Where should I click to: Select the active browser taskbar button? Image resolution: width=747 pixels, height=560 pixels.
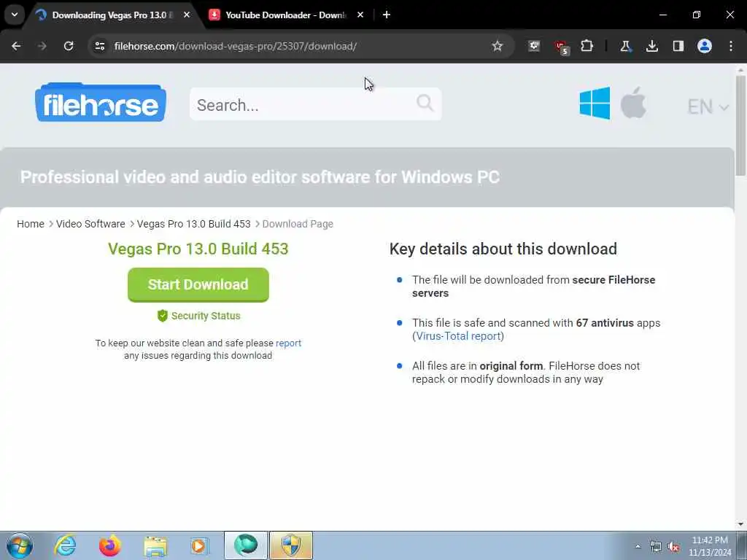coord(246,545)
